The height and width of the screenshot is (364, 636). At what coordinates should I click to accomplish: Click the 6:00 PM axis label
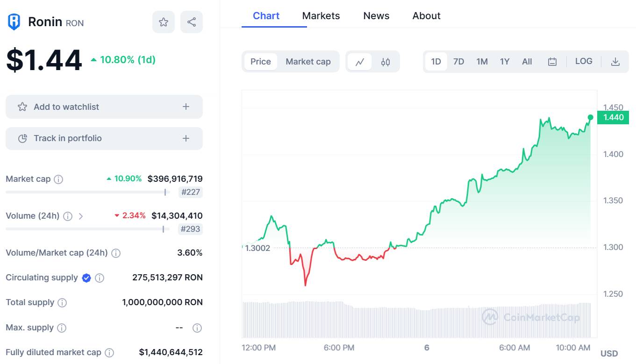(x=339, y=348)
